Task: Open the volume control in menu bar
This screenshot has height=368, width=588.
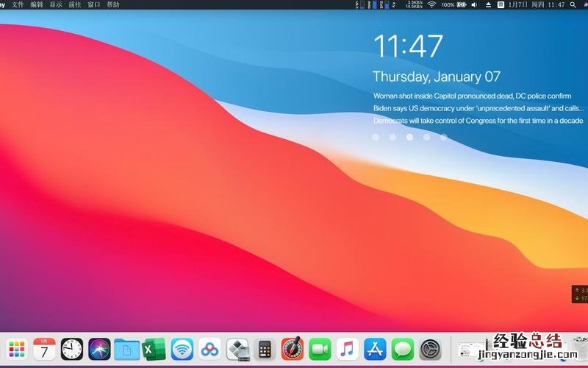Action: (x=474, y=5)
